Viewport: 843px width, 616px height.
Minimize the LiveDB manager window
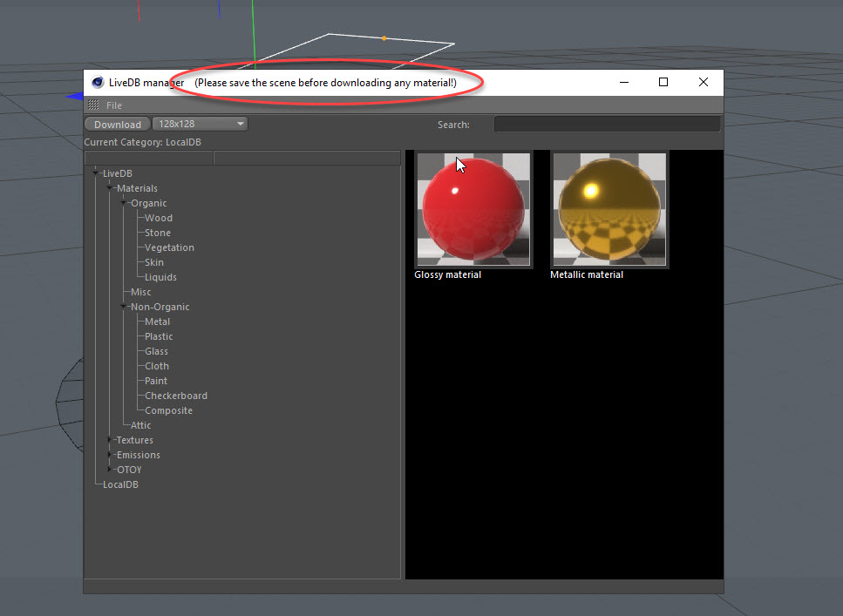(x=624, y=82)
